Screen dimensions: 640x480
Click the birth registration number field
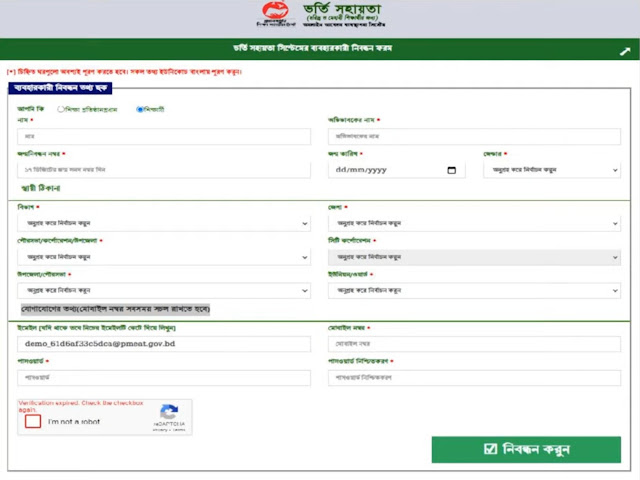click(164, 170)
